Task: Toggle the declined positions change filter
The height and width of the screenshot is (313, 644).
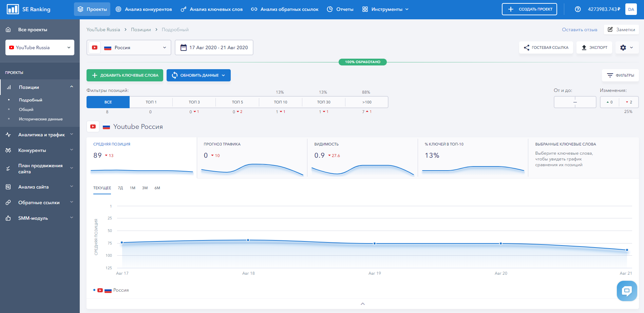Action: coord(629,102)
